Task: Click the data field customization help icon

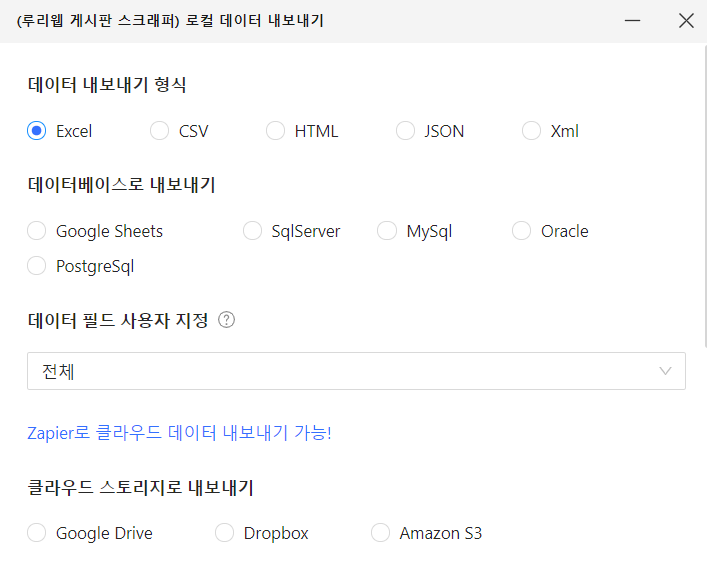Action: pyautogui.click(x=227, y=320)
